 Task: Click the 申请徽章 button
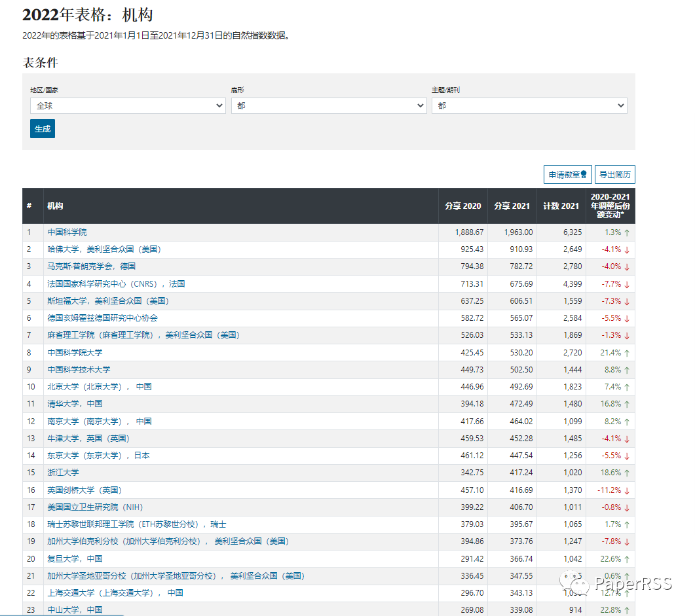567,175
